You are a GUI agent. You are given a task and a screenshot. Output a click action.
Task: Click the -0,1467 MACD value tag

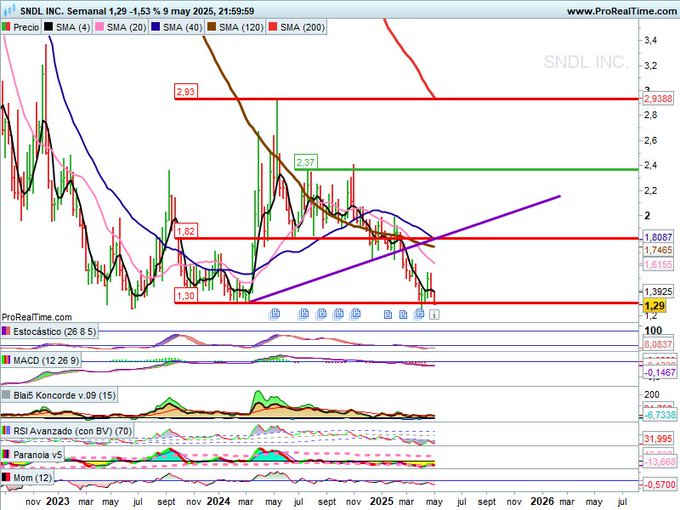click(660, 373)
